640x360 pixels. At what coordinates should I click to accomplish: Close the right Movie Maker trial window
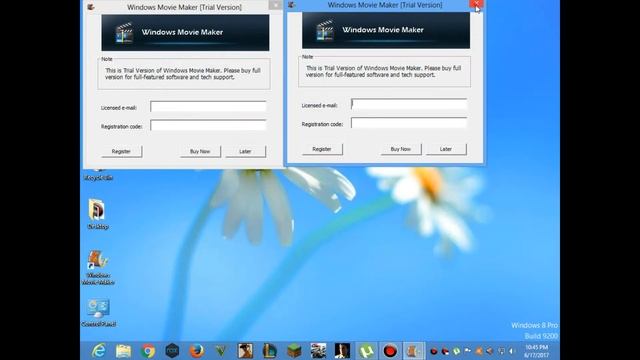(476, 4)
